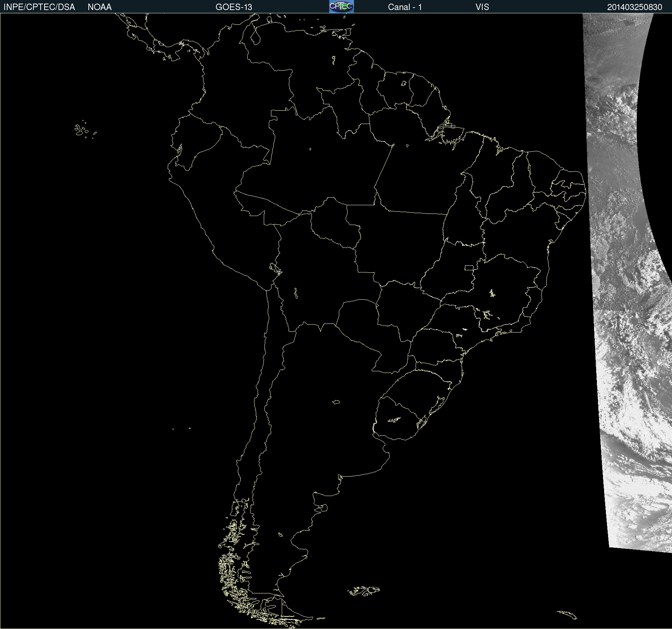The width and height of the screenshot is (672, 629).
Task: Click the CPTEC logo in header
Action: tap(341, 6)
